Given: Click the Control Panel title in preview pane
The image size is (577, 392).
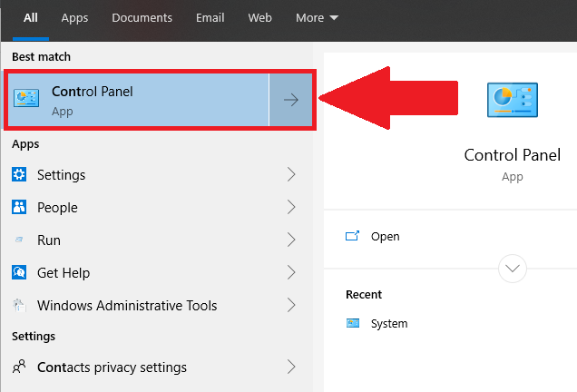Looking at the screenshot, I should coord(513,155).
